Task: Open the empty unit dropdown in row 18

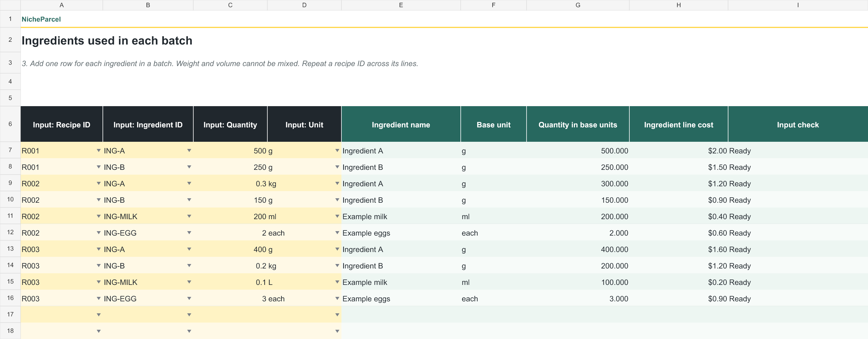Action: pos(337,331)
